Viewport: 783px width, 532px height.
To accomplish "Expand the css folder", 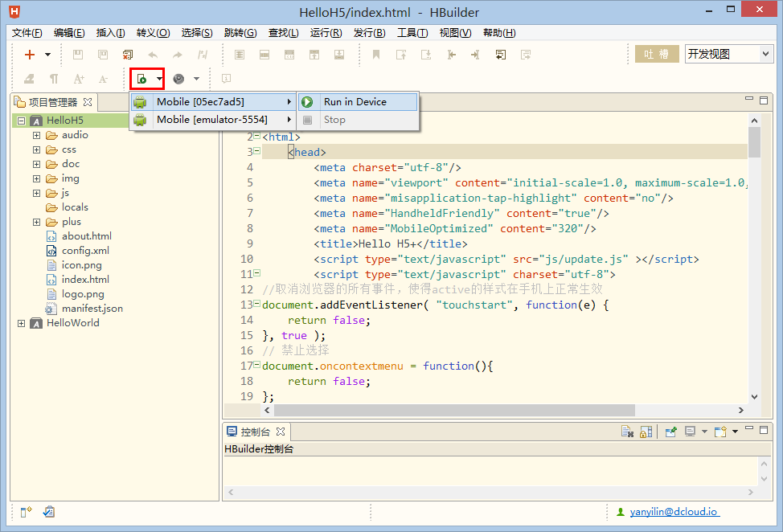I will (36, 149).
